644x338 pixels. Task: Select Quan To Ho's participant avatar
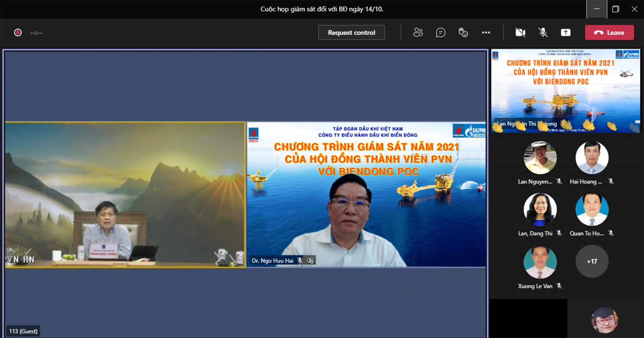(592, 210)
